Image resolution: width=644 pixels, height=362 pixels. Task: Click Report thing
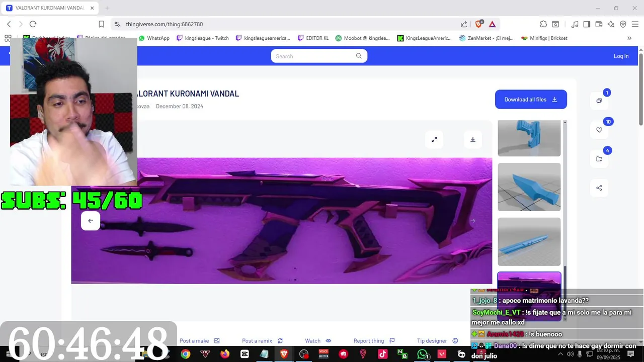(374, 341)
